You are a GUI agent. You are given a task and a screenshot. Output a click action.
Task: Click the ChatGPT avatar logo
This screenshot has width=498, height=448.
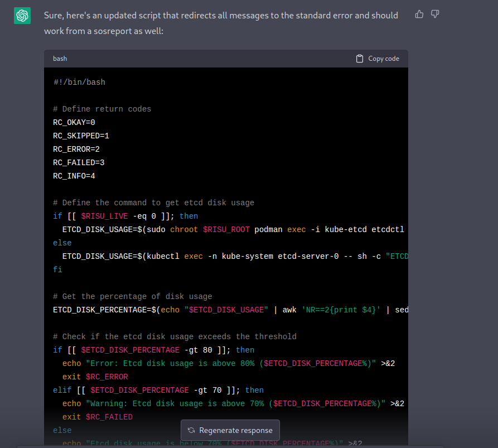point(22,16)
